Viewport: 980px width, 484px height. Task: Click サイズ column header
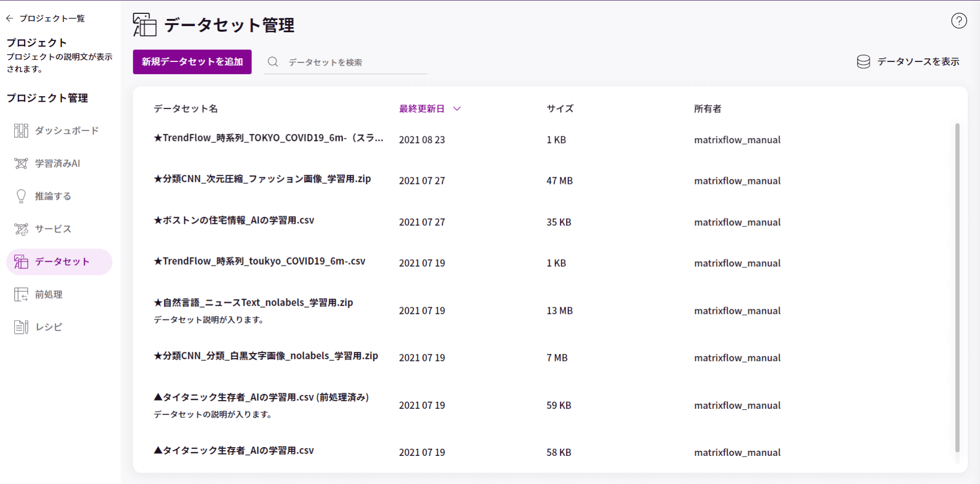559,109
